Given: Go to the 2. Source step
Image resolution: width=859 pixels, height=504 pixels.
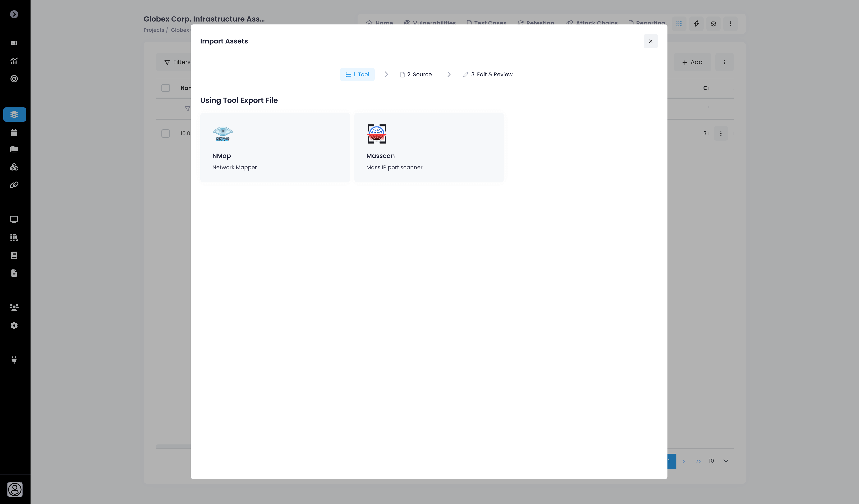Looking at the screenshot, I should click(416, 74).
